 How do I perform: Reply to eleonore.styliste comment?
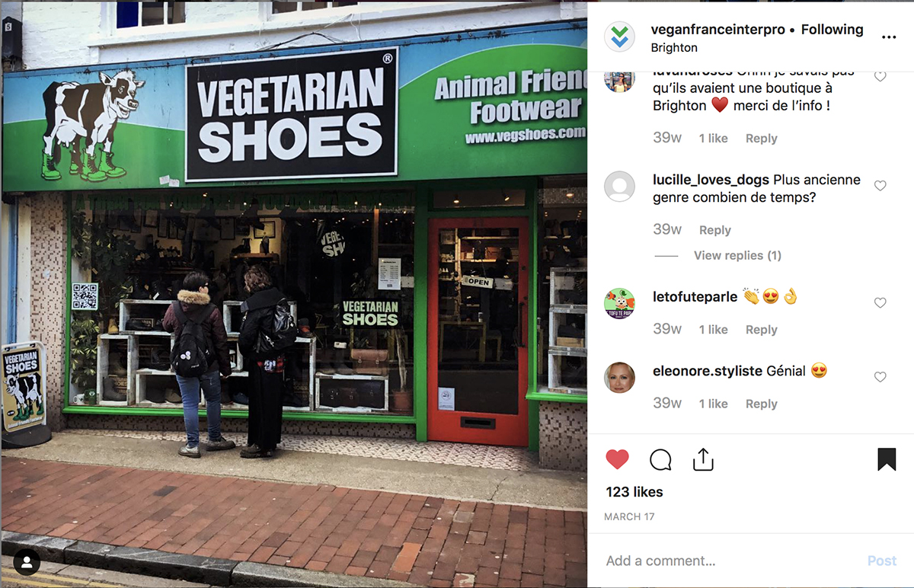pyautogui.click(x=762, y=404)
